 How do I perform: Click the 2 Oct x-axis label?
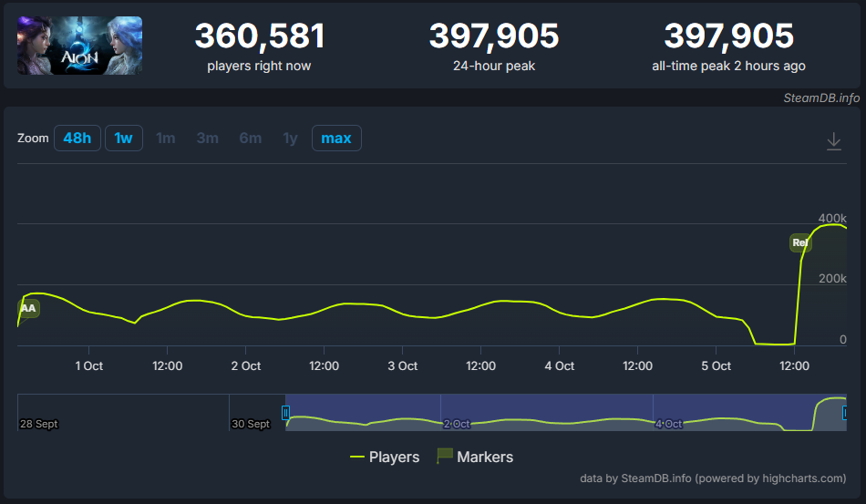pos(246,366)
